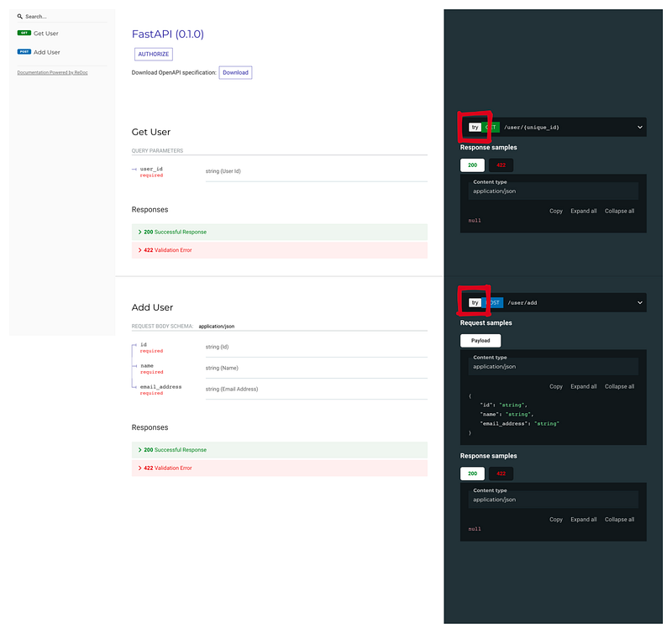Viewport: 672px width, 633px height.
Task: Click the blue POST badge in sidebar
Action: click(24, 52)
